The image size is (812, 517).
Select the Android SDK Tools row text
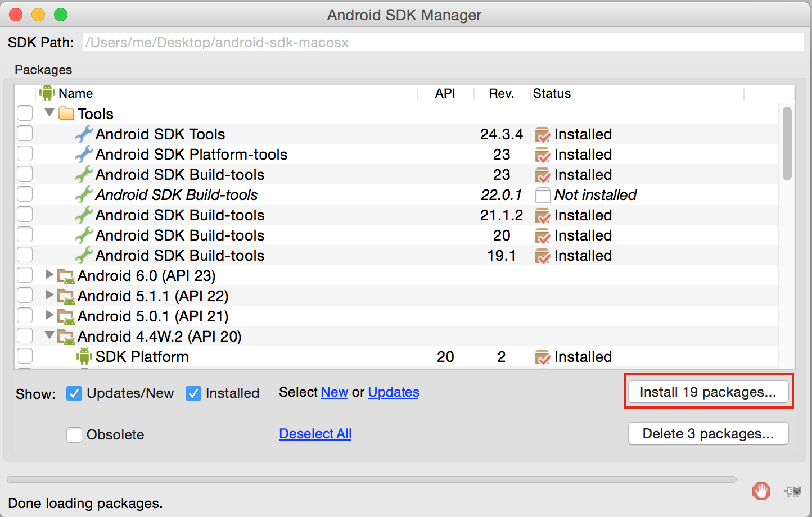tap(160, 134)
